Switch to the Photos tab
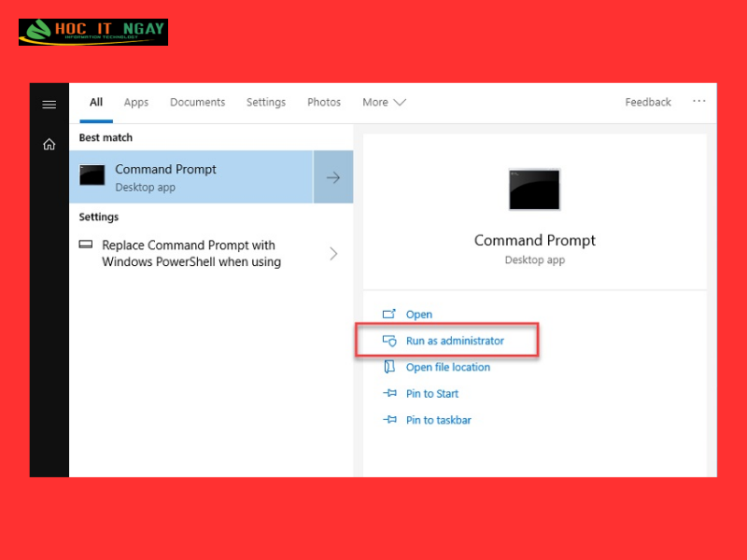 [324, 103]
